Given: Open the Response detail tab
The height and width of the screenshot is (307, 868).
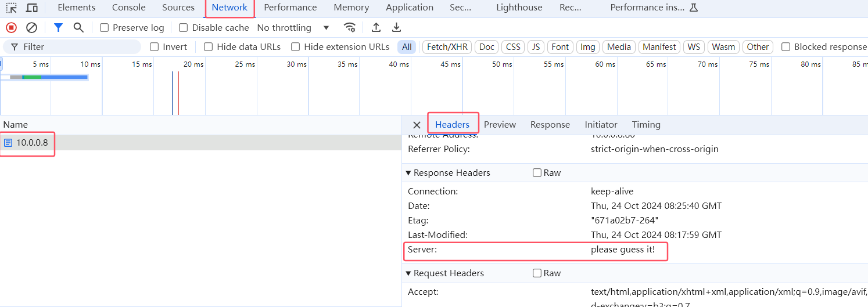Looking at the screenshot, I should tap(550, 125).
